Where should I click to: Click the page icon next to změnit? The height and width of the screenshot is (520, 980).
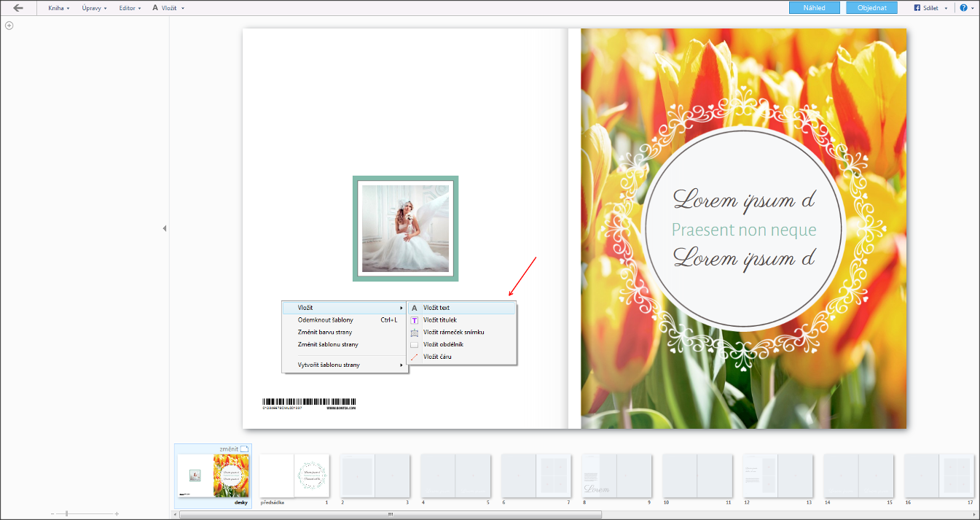click(x=245, y=449)
